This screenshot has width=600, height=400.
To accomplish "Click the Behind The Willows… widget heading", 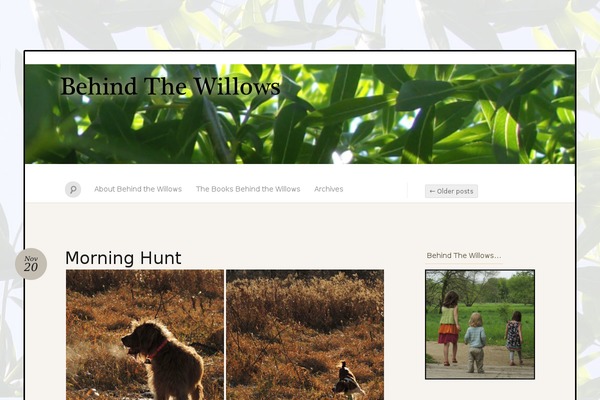I will [x=464, y=256].
